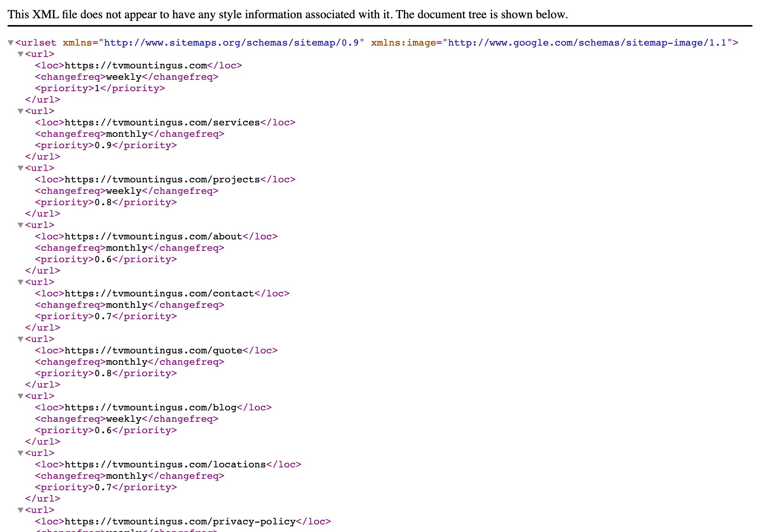Click the loc text https://tvmountingus.com/quote

154,350
